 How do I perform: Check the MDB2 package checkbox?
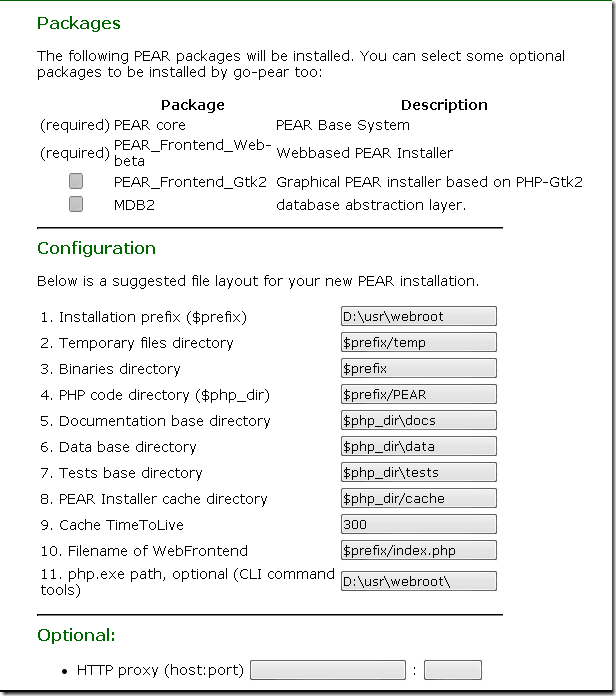(x=76, y=204)
